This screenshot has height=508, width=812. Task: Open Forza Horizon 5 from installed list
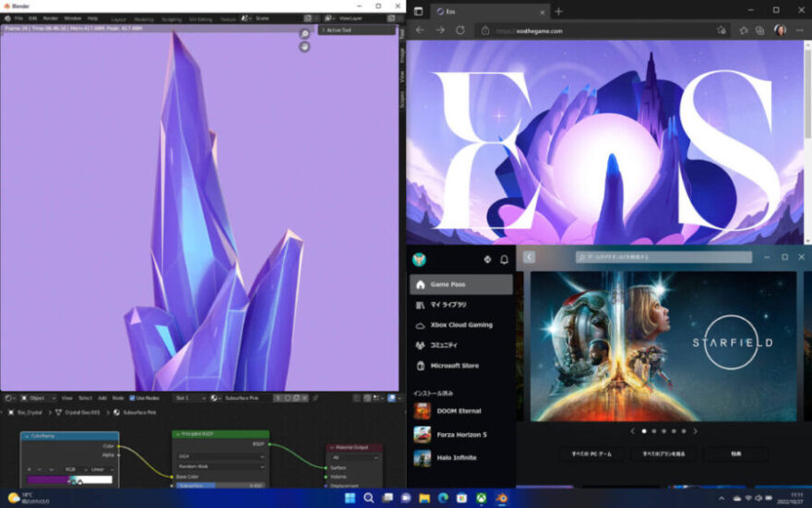click(x=460, y=434)
